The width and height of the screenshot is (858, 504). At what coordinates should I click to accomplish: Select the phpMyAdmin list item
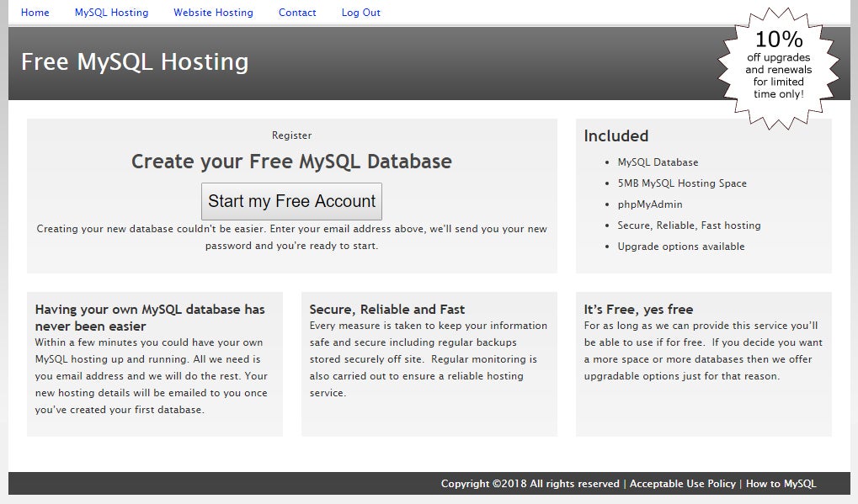649,204
